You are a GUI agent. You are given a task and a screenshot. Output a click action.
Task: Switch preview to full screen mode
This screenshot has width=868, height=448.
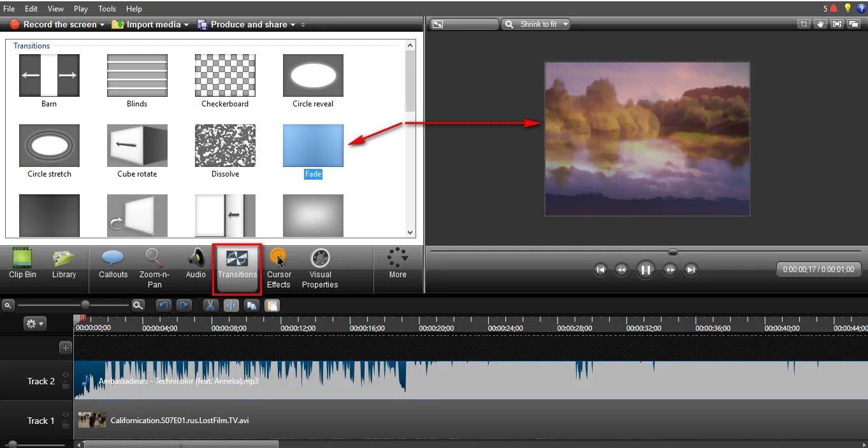point(837,24)
